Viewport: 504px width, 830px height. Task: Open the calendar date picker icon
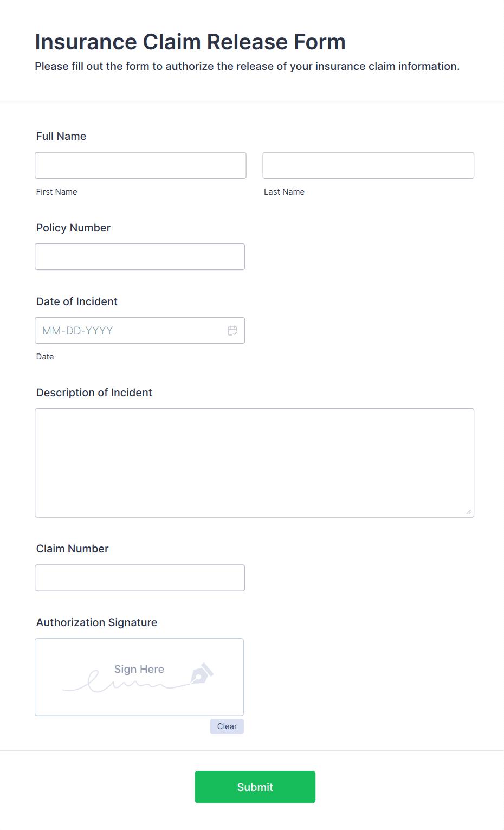click(232, 330)
